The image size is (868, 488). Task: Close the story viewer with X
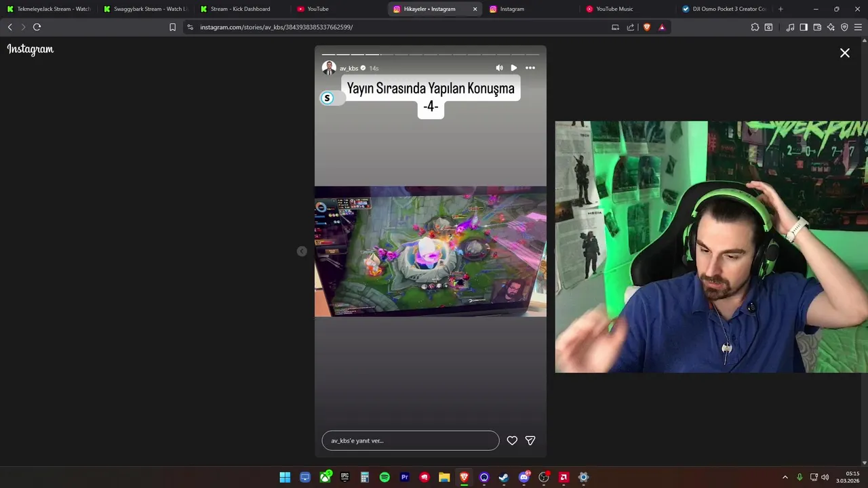point(845,53)
